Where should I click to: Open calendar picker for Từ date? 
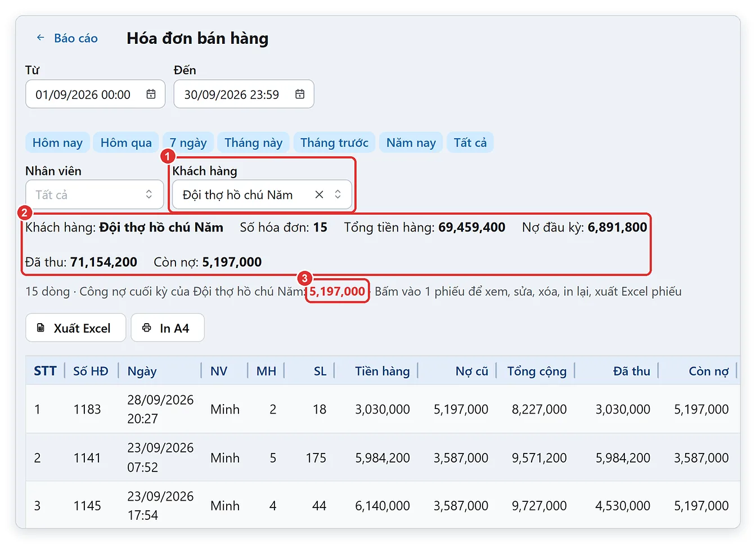[x=151, y=94]
